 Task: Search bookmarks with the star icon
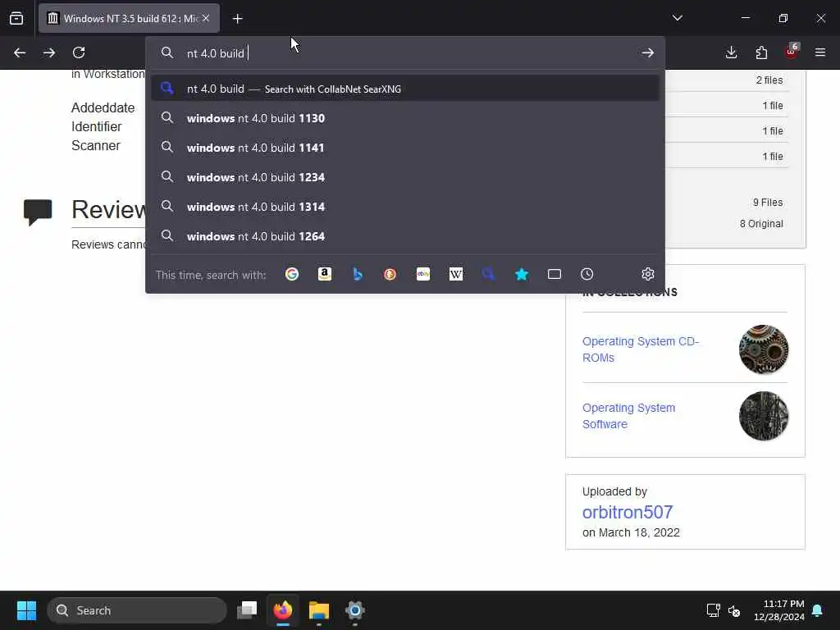click(x=522, y=274)
